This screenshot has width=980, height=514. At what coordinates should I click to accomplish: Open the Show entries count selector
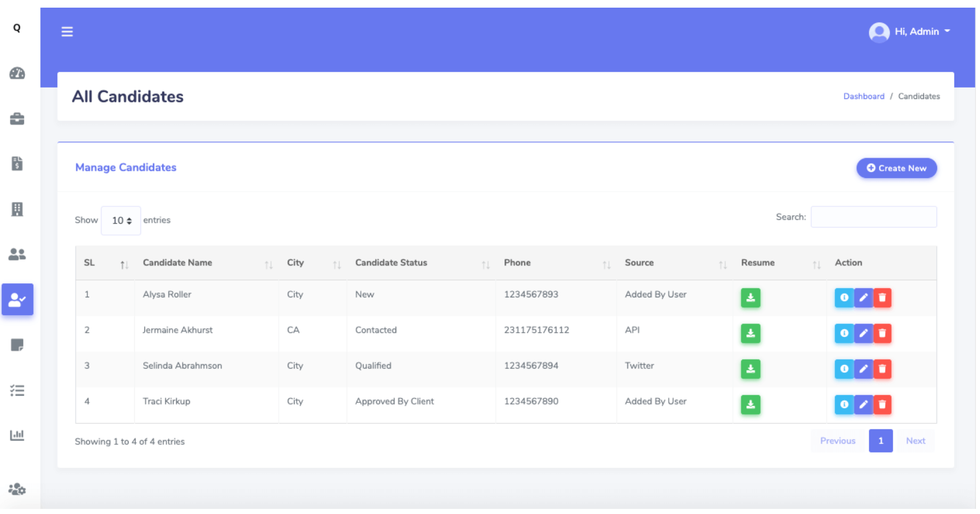tap(120, 220)
